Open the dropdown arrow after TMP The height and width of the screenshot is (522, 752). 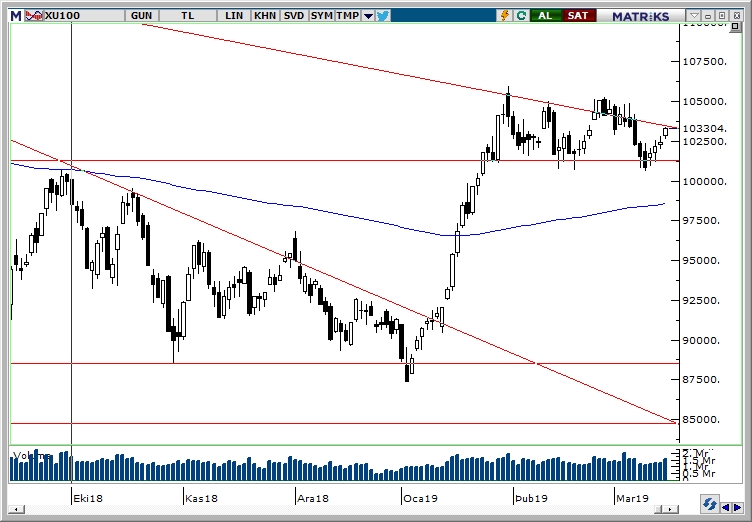[x=368, y=16]
